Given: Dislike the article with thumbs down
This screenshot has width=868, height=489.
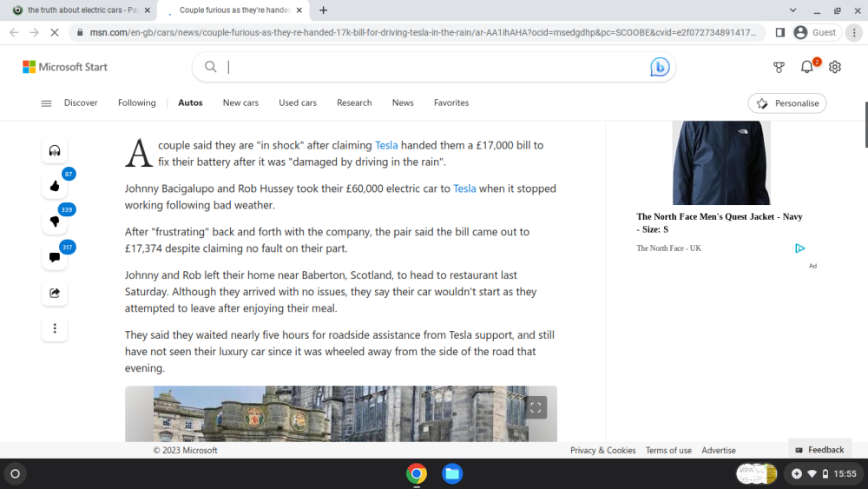Looking at the screenshot, I should click(x=54, y=221).
